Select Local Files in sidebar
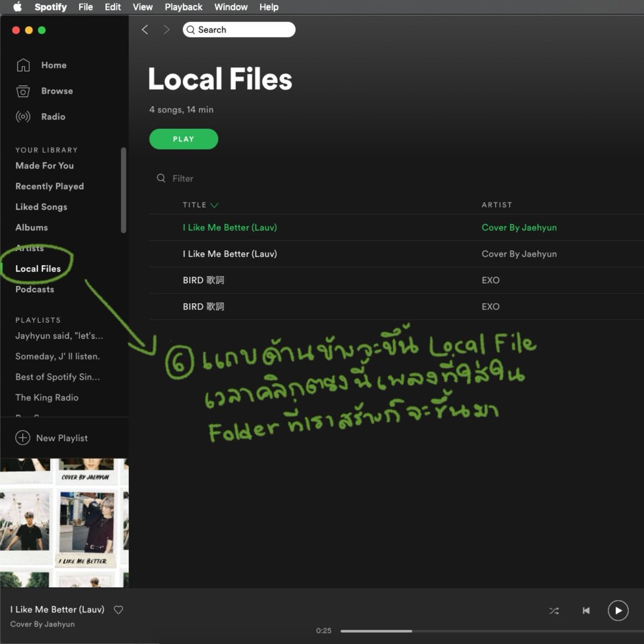This screenshot has width=644, height=644. tap(38, 268)
